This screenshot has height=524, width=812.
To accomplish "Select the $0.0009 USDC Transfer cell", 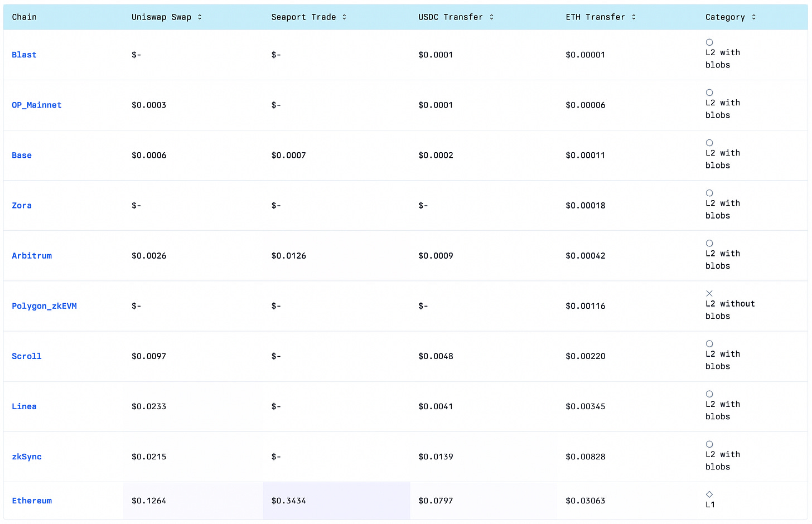I will pyautogui.click(x=484, y=255).
